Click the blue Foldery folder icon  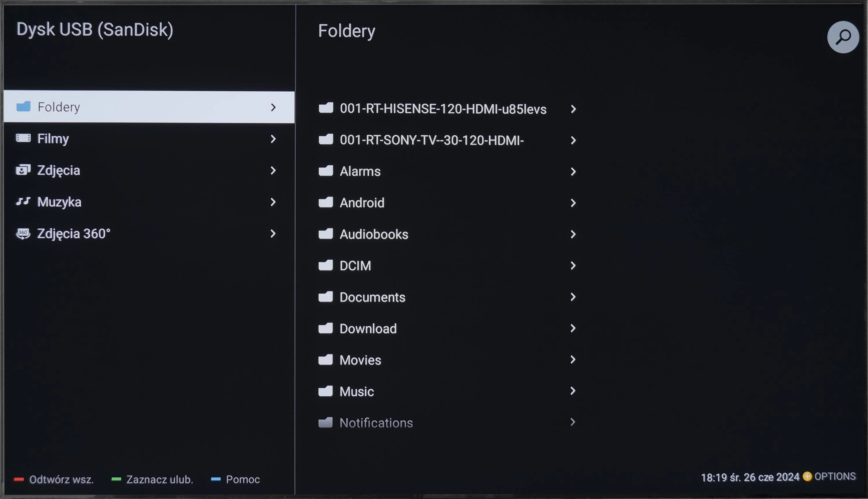point(23,107)
